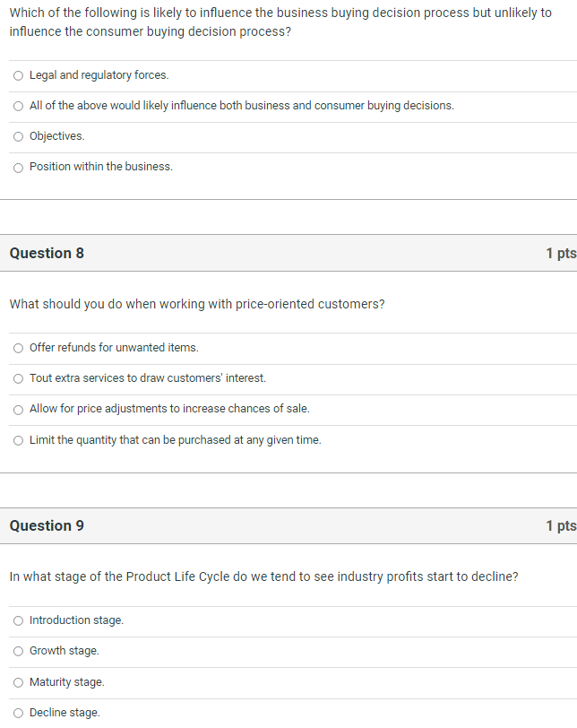Click '1 pts' label beside Question 9

pyautogui.click(x=563, y=525)
